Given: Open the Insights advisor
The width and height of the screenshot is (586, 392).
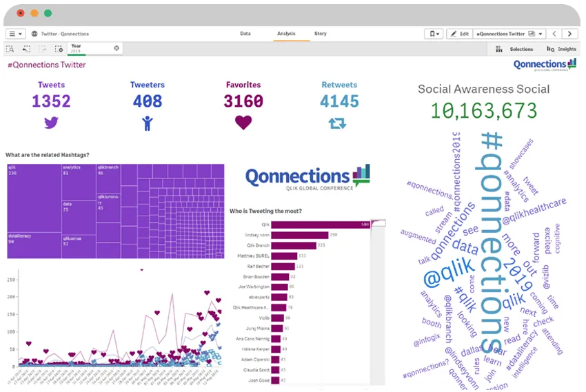Looking at the screenshot, I should tap(562, 50).
